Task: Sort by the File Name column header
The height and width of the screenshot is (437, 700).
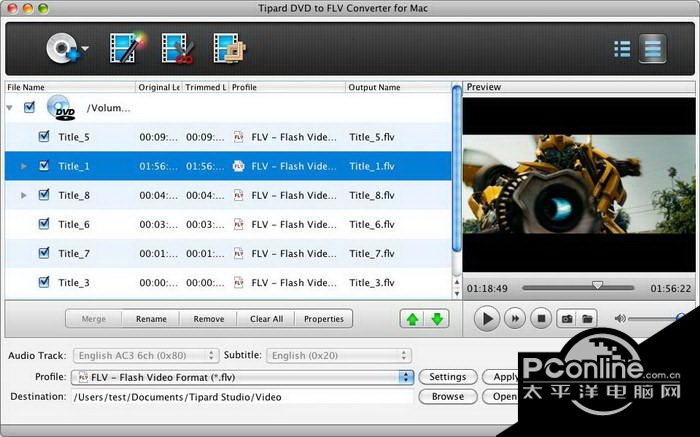Action: point(70,87)
